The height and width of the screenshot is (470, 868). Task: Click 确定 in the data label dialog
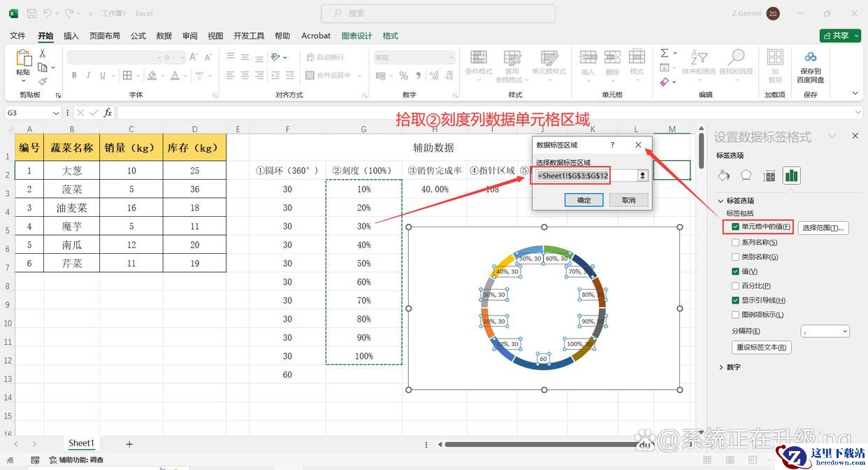click(x=584, y=200)
